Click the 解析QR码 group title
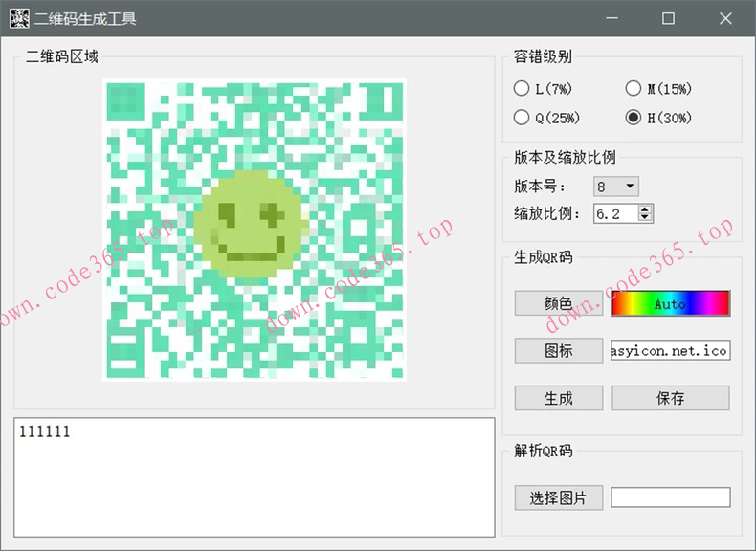The height and width of the screenshot is (551, 756). [544, 451]
